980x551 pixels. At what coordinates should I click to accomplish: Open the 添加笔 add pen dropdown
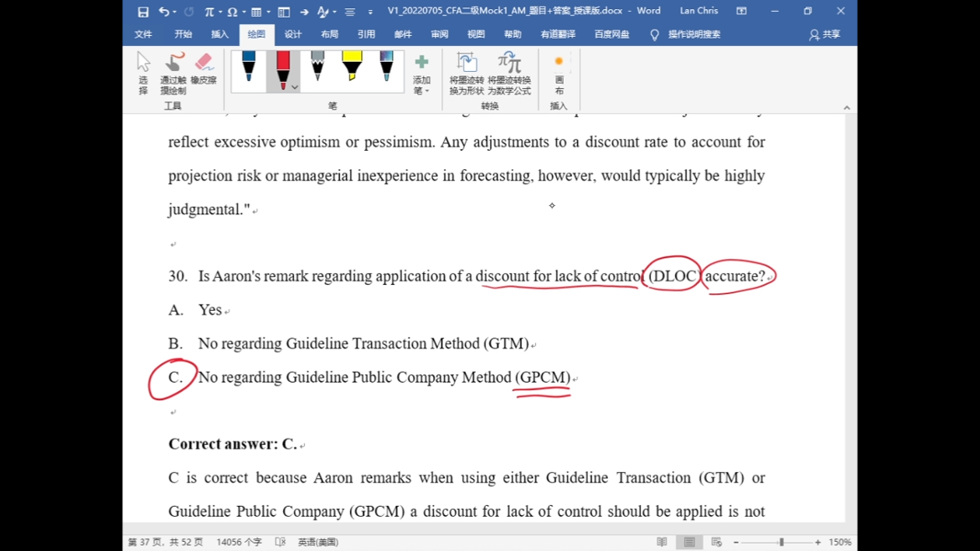click(422, 74)
